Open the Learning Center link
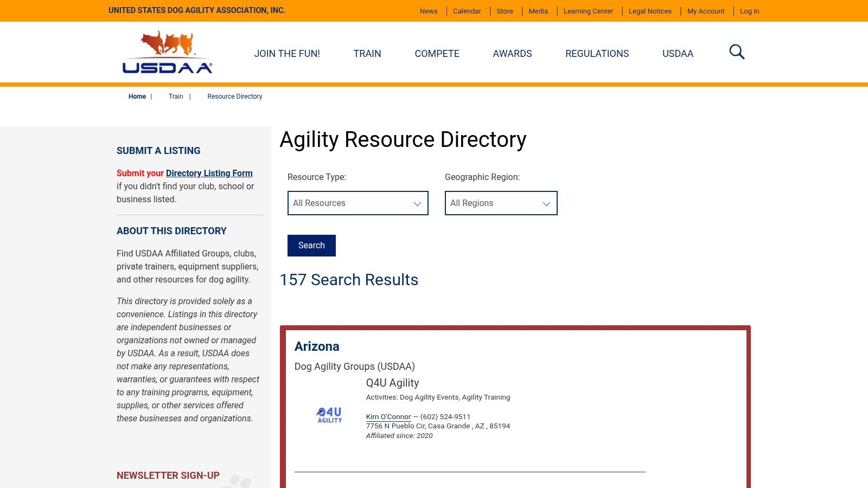 [588, 11]
